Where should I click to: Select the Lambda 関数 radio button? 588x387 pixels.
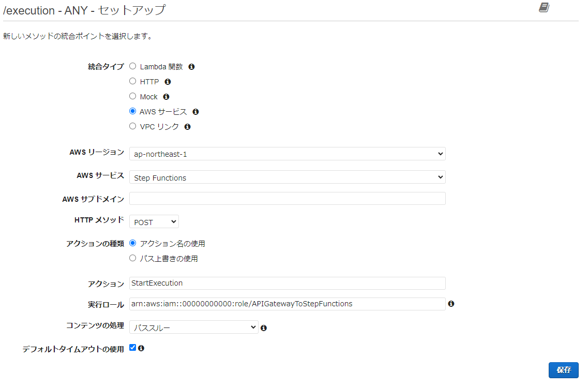132,66
